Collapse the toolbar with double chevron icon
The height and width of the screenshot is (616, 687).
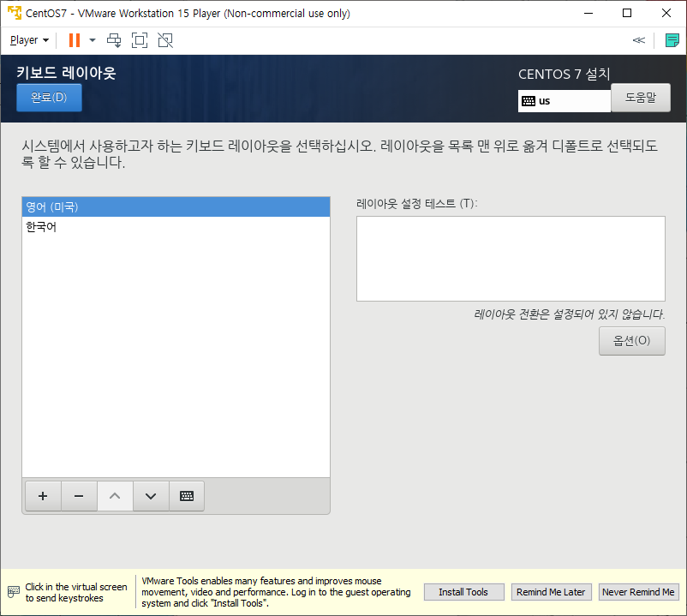639,40
